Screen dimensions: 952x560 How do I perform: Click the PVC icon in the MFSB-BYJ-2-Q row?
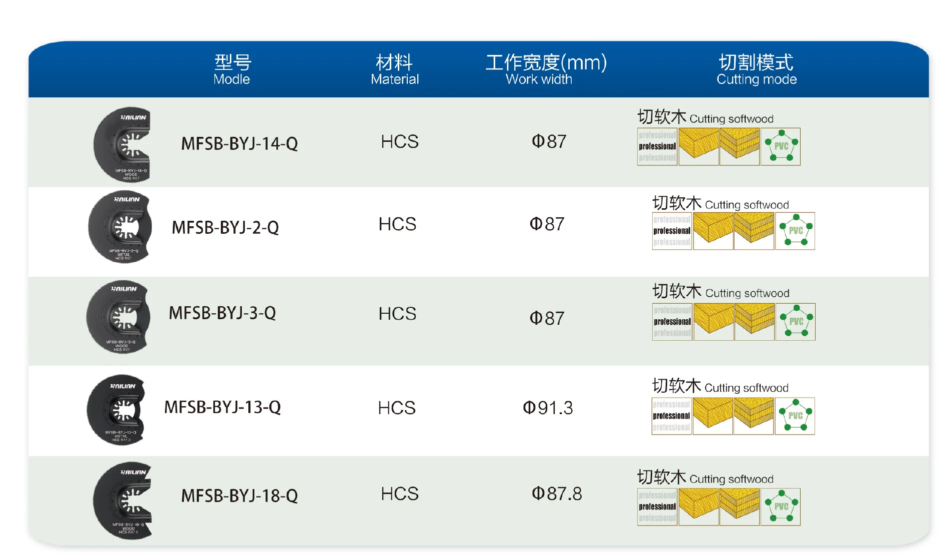(795, 231)
